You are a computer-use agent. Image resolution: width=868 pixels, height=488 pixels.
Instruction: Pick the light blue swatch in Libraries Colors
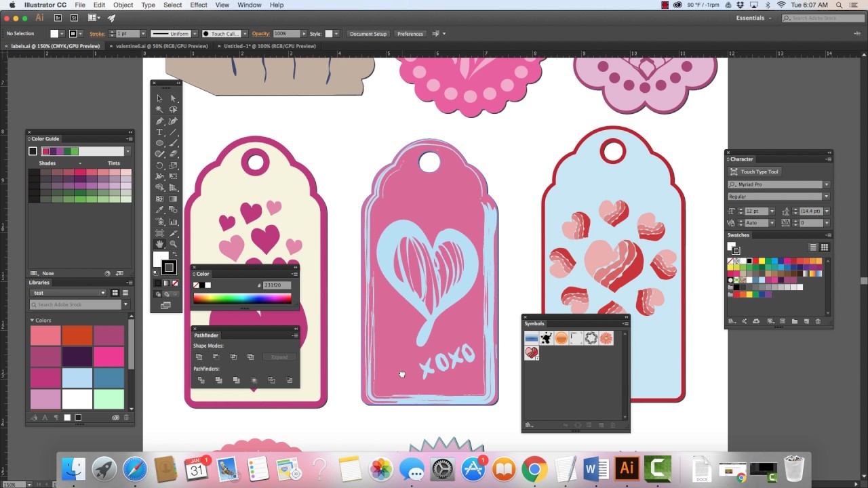coord(77,378)
